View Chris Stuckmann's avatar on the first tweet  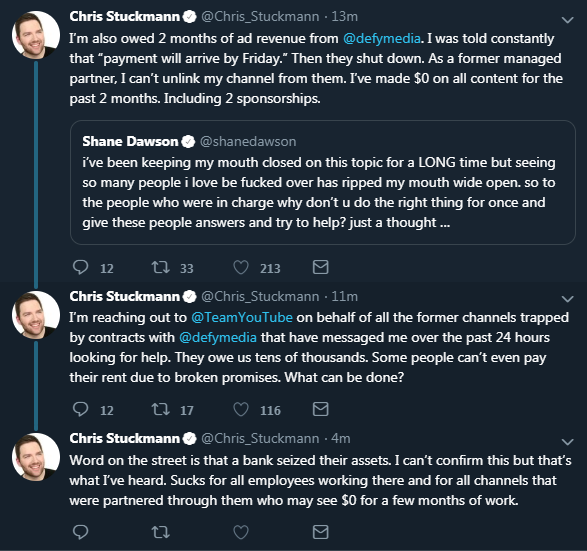(x=36, y=35)
